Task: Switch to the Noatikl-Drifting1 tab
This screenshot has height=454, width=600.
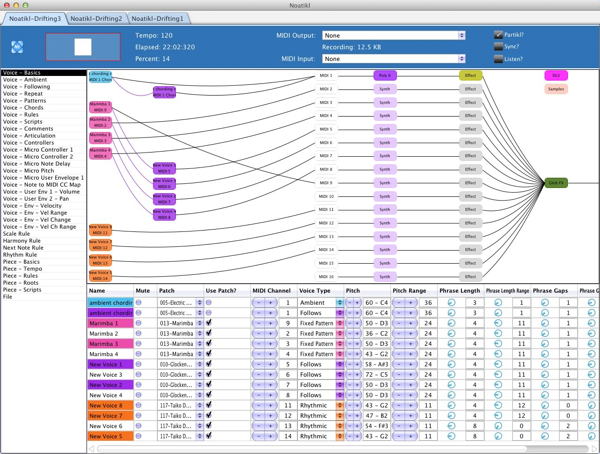Action: pyautogui.click(x=157, y=18)
